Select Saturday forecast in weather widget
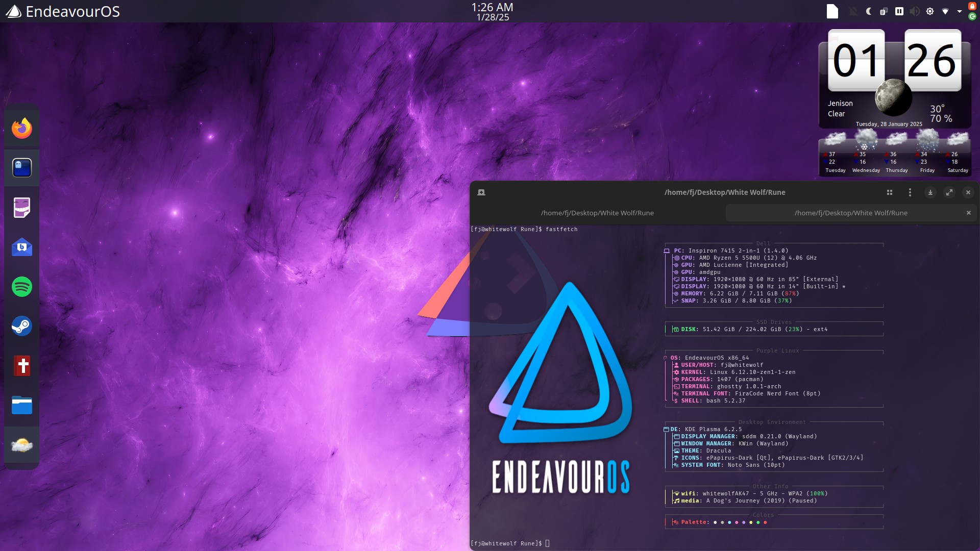980x551 pixels. (x=958, y=153)
